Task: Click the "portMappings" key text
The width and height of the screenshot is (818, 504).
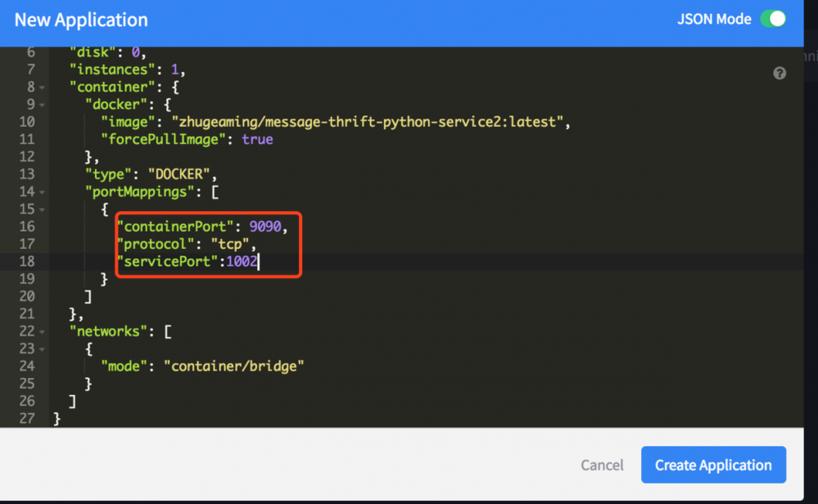Action: pos(140,191)
